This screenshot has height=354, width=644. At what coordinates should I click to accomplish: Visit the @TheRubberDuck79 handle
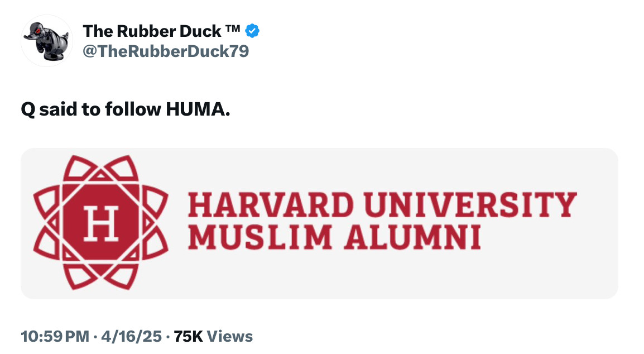click(x=165, y=52)
